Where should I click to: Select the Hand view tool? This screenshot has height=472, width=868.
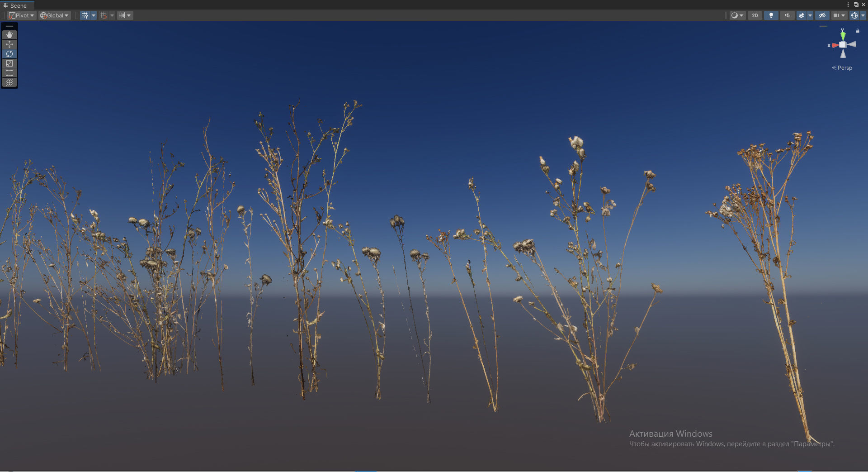click(9, 35)
